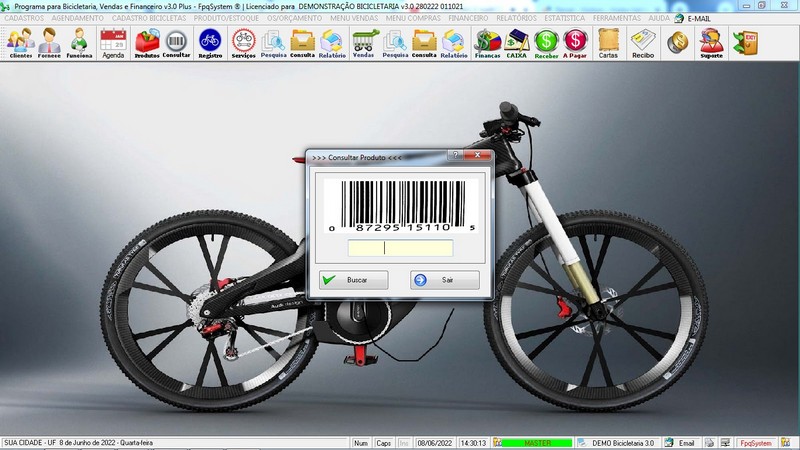
Task: Open the Recibo icon
Action: click(x=643, y=43)
